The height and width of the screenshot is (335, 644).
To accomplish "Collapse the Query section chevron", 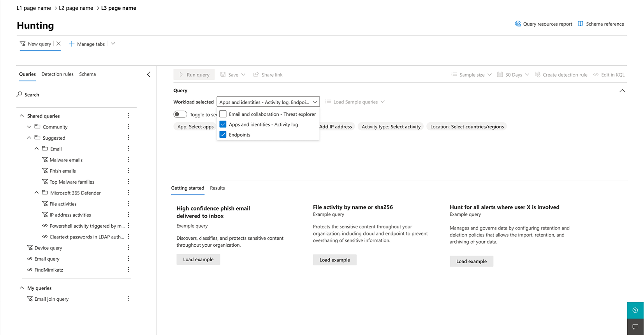I will tap(622, 91).
